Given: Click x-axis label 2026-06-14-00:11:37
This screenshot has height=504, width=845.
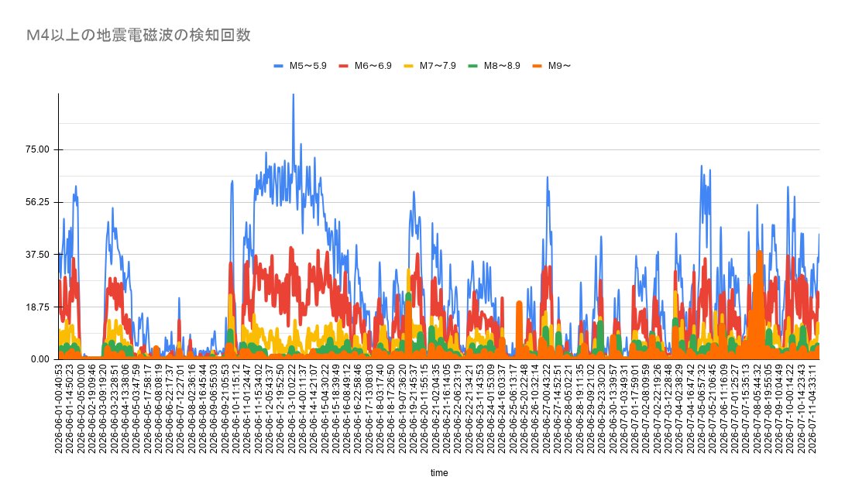Looking at the screenshot, I should 302,409.
